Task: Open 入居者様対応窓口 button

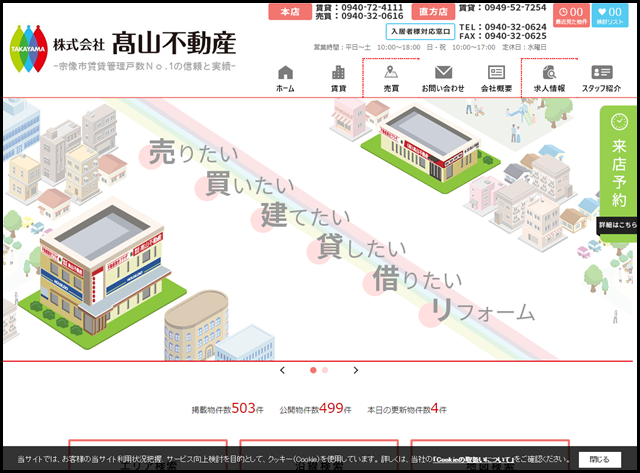Action: [420, 31]
